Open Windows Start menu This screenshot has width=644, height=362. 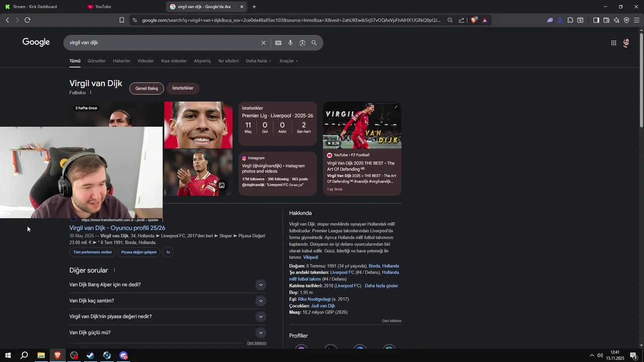click(x=8, y=355)
